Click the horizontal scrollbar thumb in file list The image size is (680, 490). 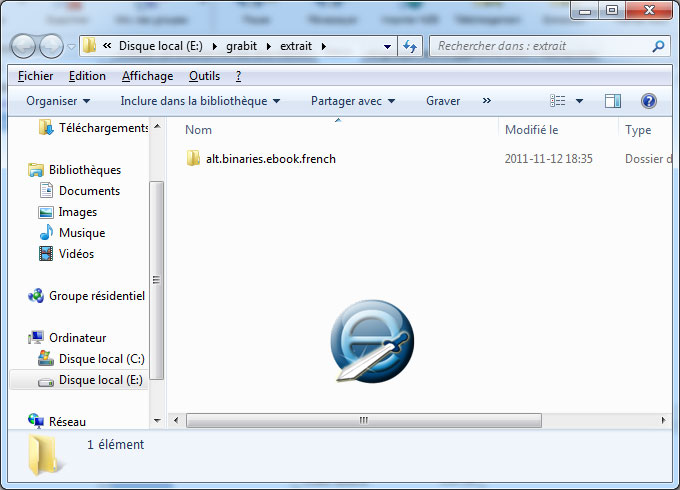(364, 420)
